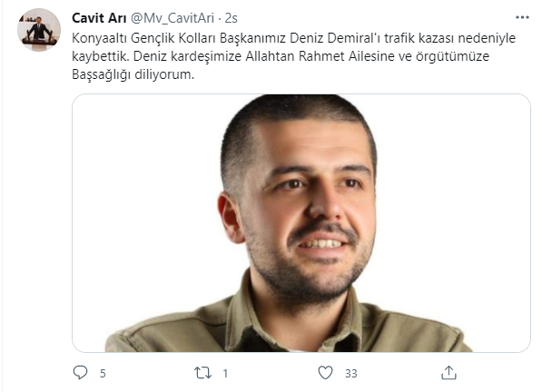Open the share upload-arrow icon
Viewport: 542px width, 392px height.
pos(448,373)
